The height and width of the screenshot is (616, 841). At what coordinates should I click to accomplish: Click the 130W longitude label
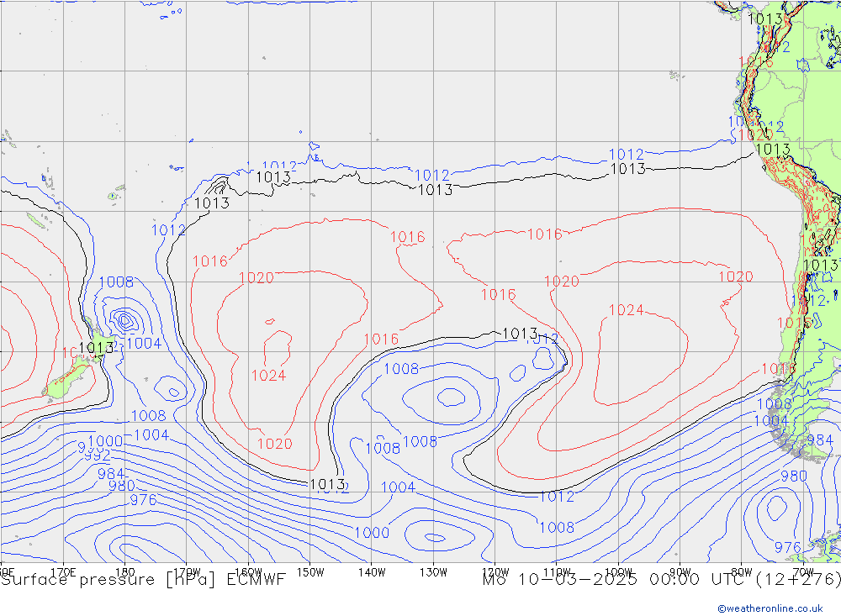[x=433, y=572]
